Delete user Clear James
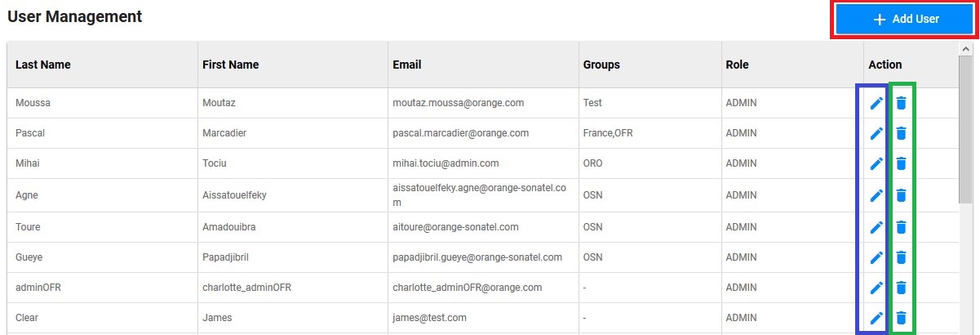This screenshot has width=980, height=335. click(x=901, y=318)
